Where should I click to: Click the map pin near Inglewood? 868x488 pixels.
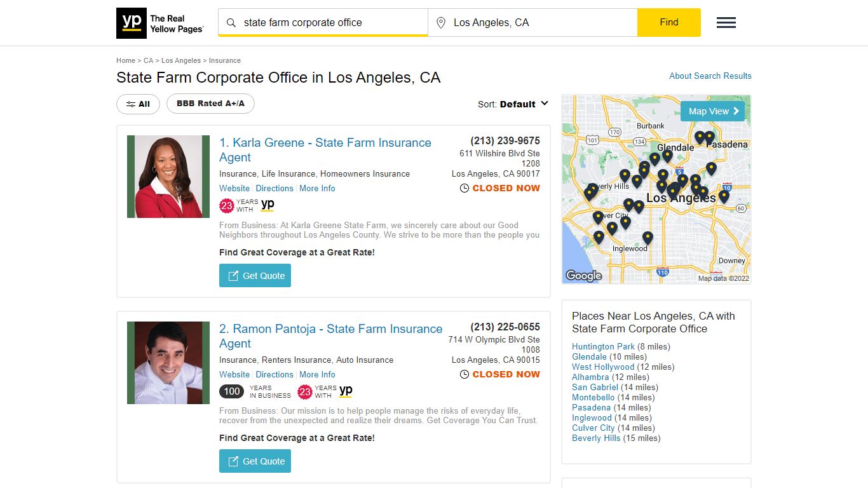tap(648, 238)
